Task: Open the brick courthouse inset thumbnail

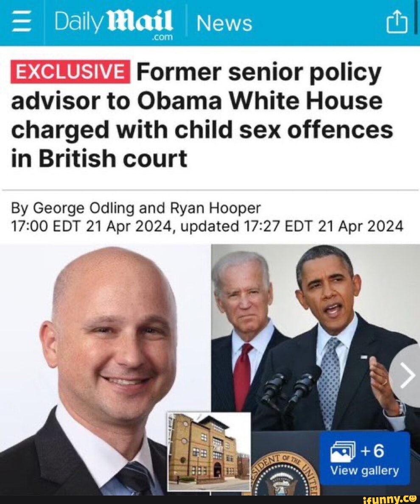Action: pos(209,452)
